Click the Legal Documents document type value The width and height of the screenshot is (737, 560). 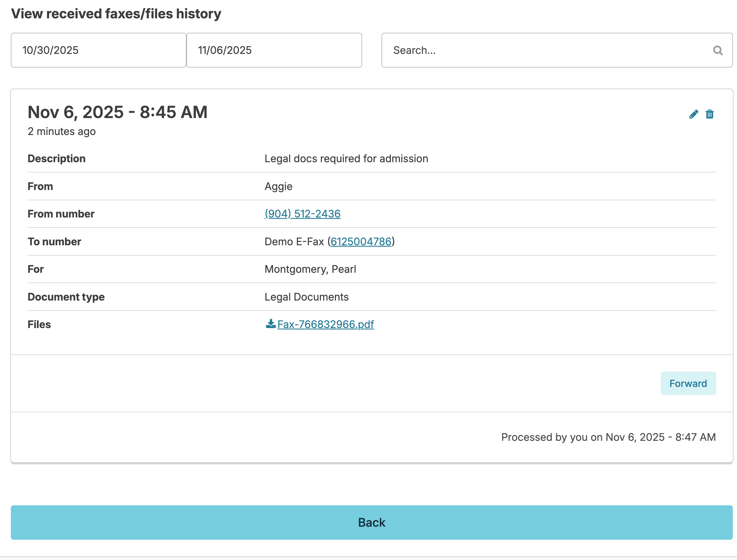[306, 297]
